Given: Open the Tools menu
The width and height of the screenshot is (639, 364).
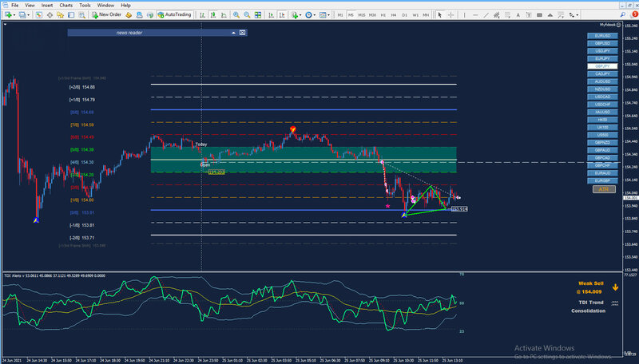Looking at the screenshot, I should [85, 6].
